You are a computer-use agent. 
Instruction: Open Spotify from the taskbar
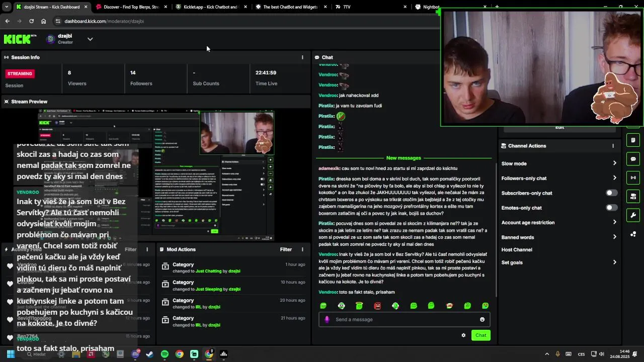click(x=165, y=354)
